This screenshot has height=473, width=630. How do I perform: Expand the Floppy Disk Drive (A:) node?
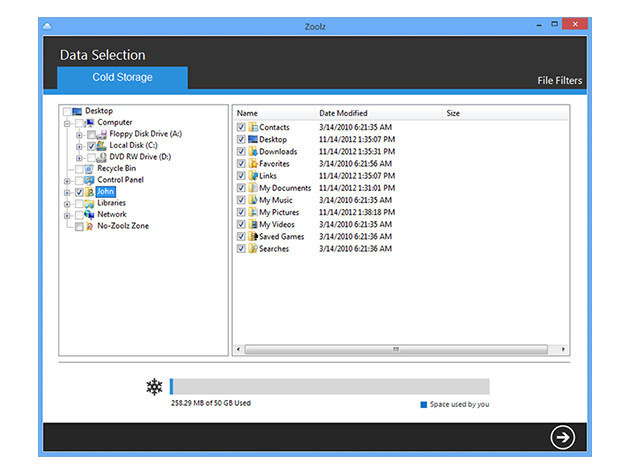click(x=79, y=134)
